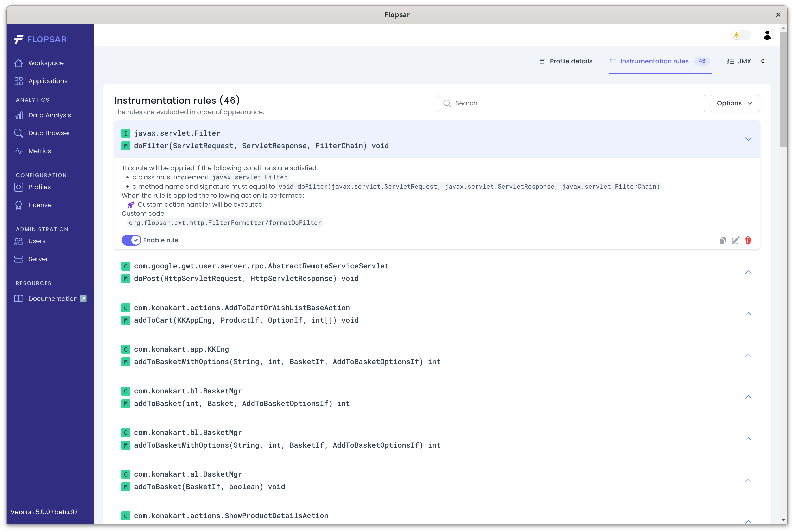Open the Options dropdown
Screen dimensions: 794x532
coord(734,103)
